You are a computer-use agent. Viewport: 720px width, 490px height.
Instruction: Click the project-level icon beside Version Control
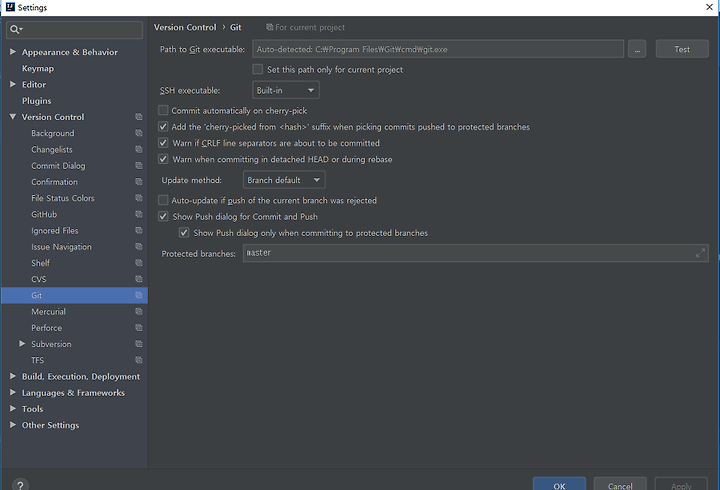(139, 117)
